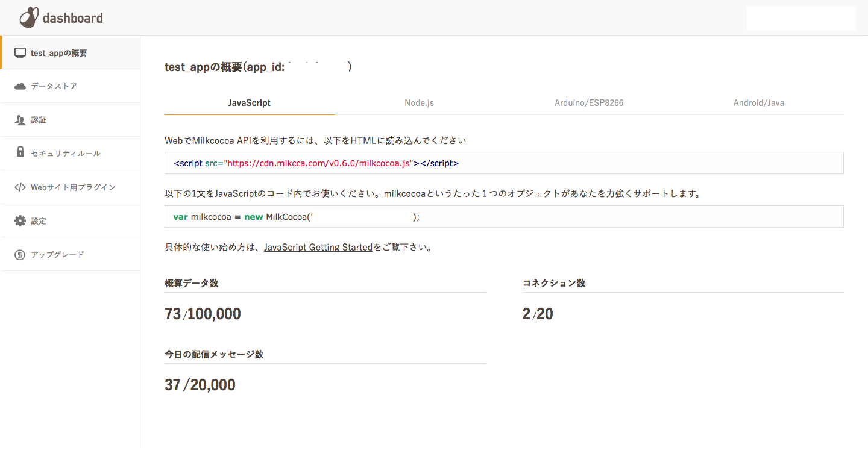This screenshot has width=868, height=474.
Task: Open test_appの概要 in the sidebar
Action: [71, 52]
